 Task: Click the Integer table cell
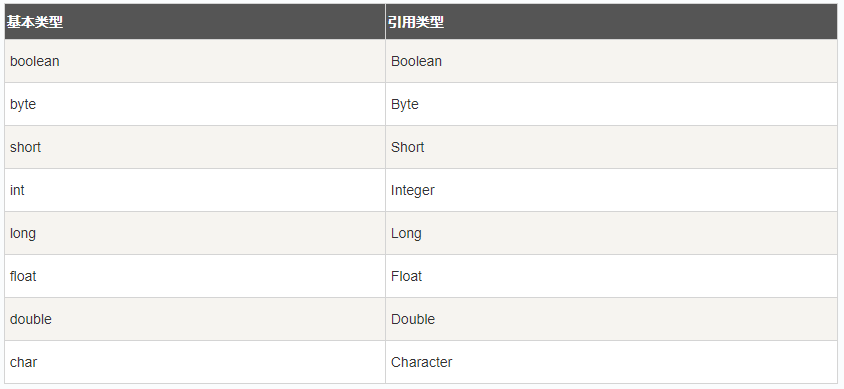pyautogui.click(x=611, y=190)
